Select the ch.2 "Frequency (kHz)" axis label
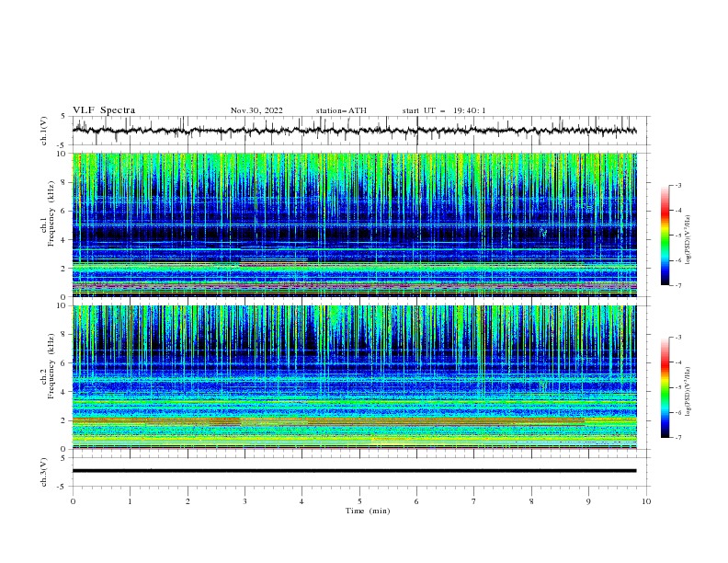 click(51, 366)
